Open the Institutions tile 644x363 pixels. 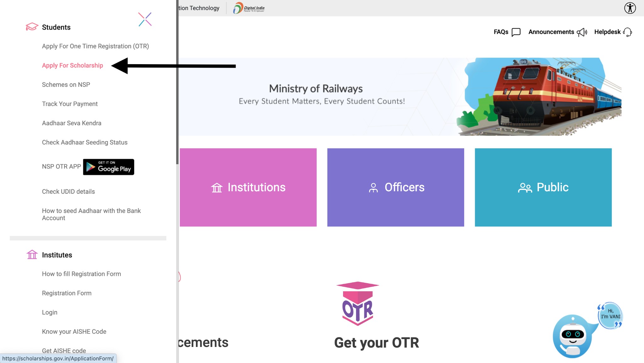[248, 187]
